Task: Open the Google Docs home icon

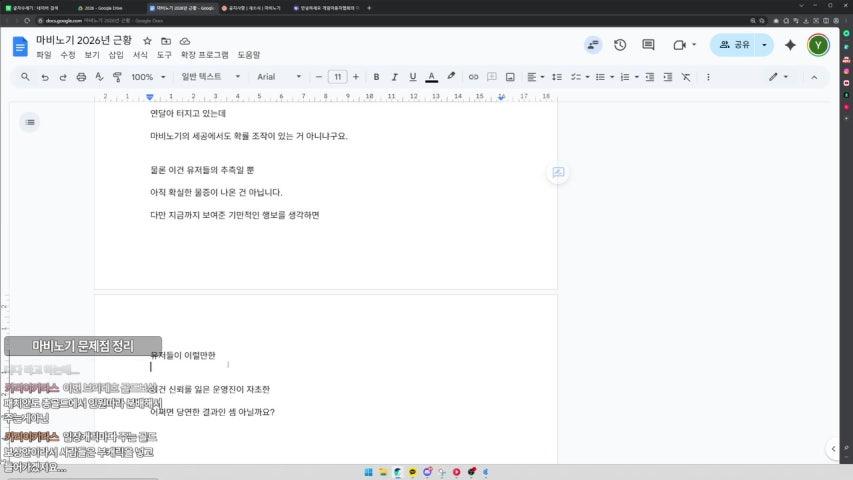Action: (20, 47)
